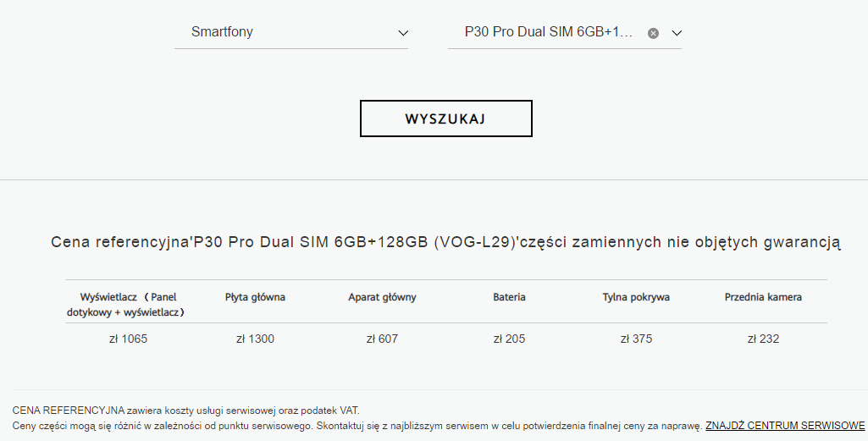868x441 pixels.
Task: Open the phone model dropdown chevron
Action: click(677, 33)
